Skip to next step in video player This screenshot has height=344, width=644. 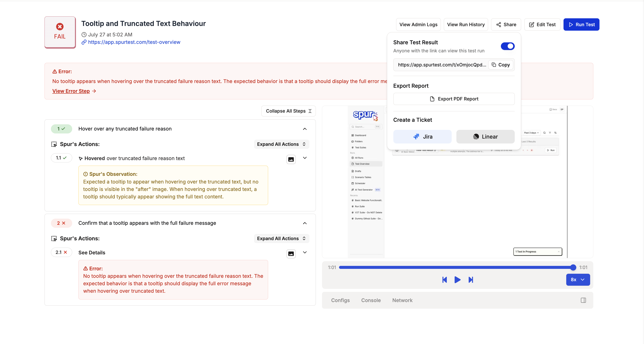470,279
